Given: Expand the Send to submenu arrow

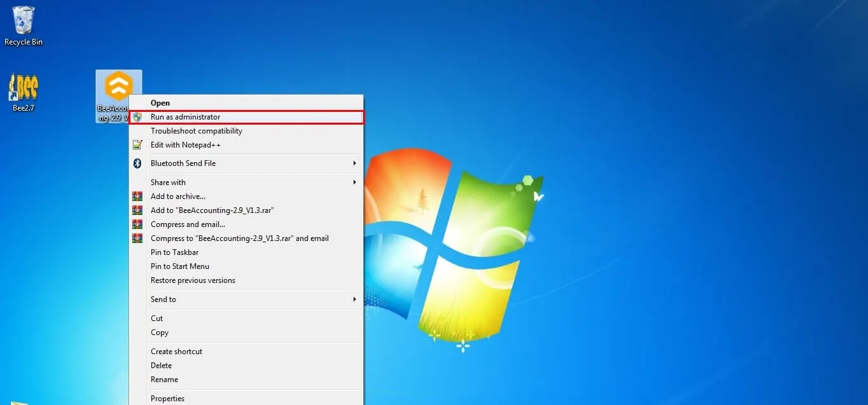Looking at the screenshot, I should pyautogui.click(x=355, y=299).
